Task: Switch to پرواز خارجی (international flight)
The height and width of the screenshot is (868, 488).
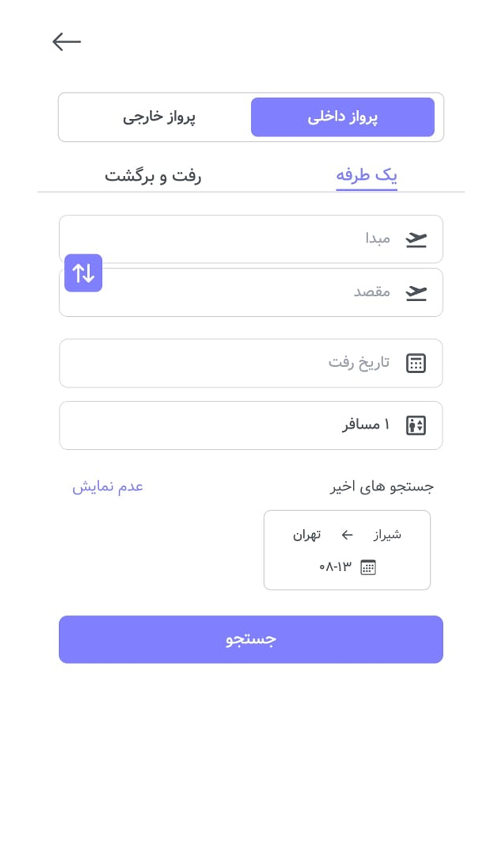Action: (159, 117)
